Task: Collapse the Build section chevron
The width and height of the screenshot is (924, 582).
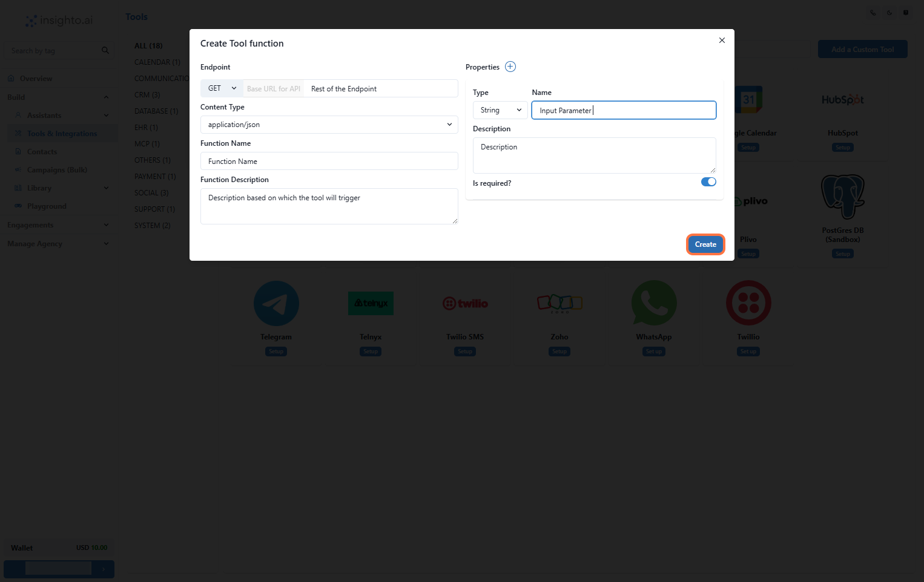Action: click(106, 97)
